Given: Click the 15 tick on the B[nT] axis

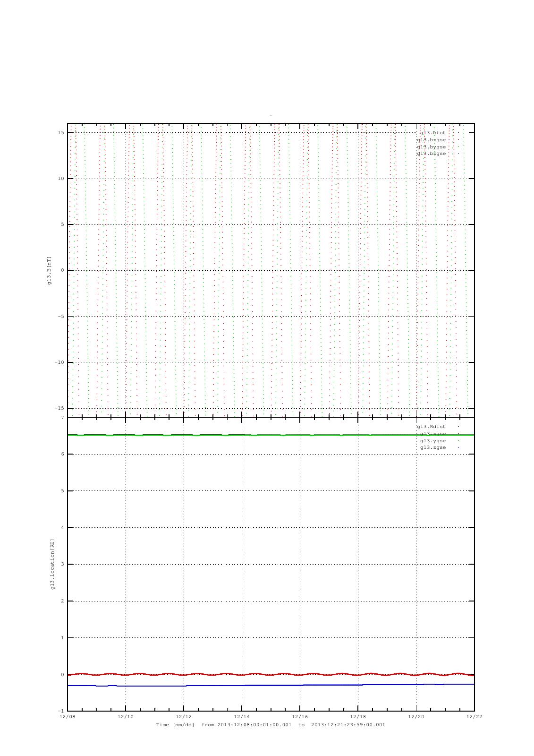Looking at the screenshot, I should pyautogui.click(x=61, y=133).
